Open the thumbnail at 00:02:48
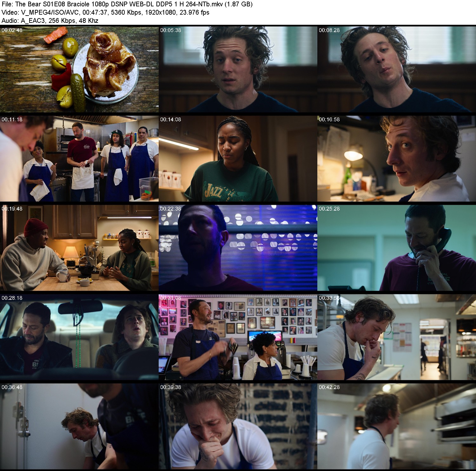Image resolution: width=476 pixels, height=471 pixels. 79,69
